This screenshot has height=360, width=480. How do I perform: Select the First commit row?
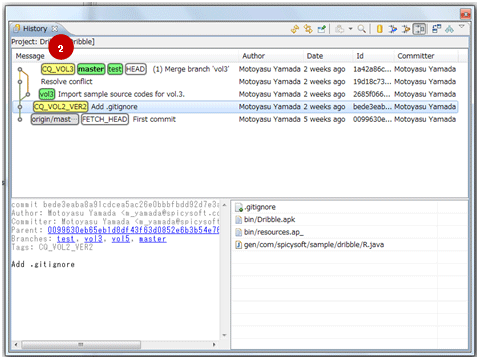235,119
